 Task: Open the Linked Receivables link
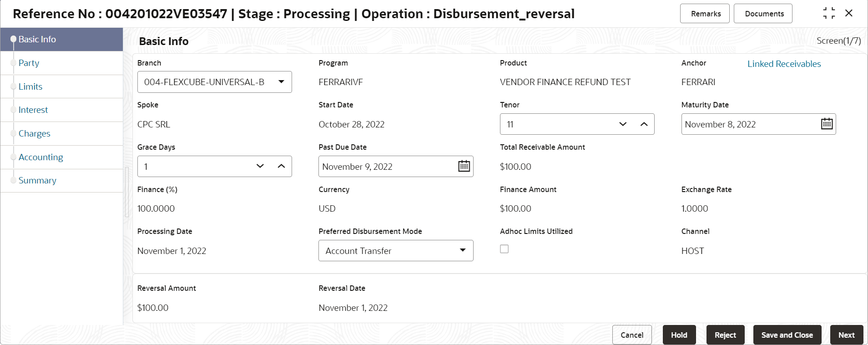(784, 64)
